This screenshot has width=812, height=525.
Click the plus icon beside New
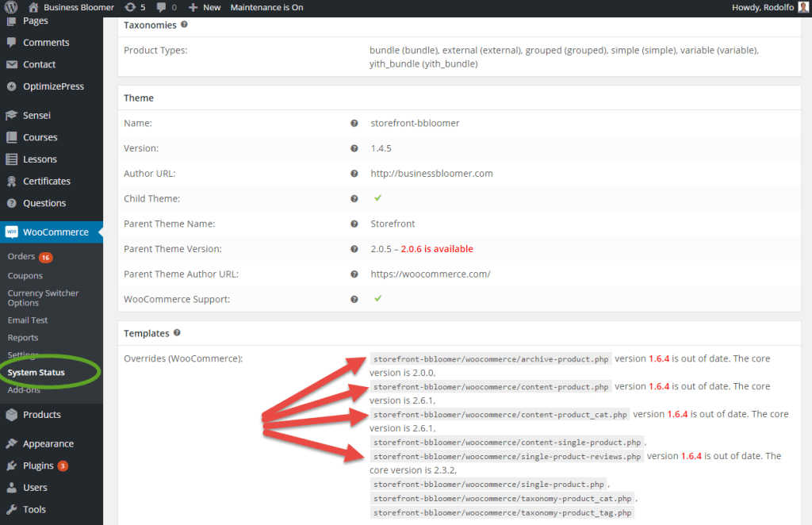[193, 7]
